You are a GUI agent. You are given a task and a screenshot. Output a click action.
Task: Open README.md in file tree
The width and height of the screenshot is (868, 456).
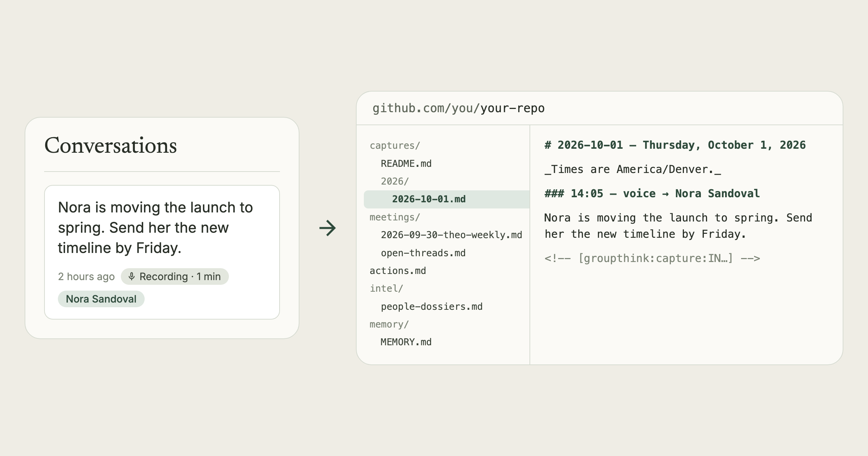406,164
